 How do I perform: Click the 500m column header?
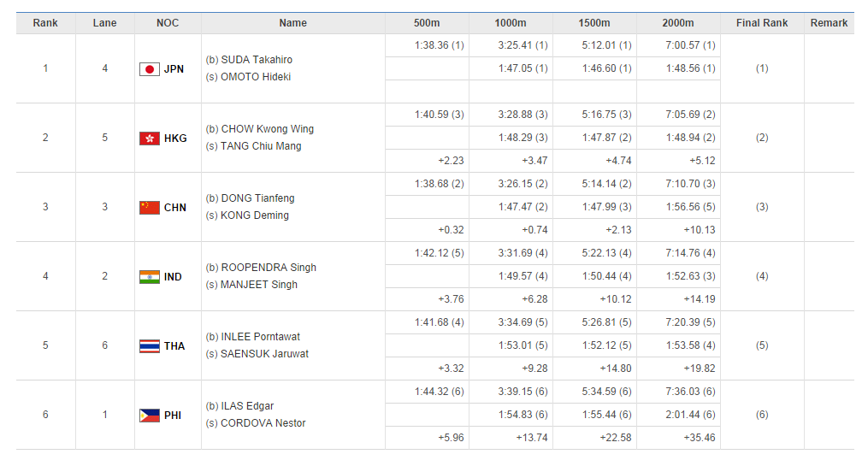point(427,23)
